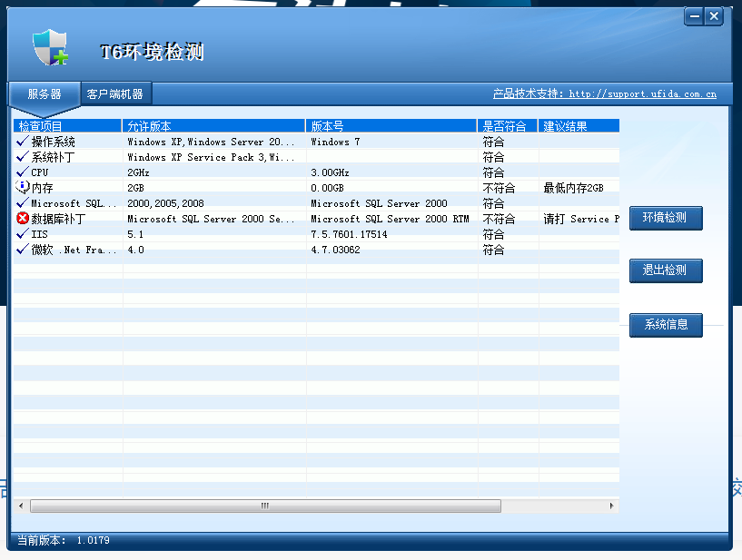
Task: Click the 当前版本 1.0179 status text
Action: tap(64, 540)
